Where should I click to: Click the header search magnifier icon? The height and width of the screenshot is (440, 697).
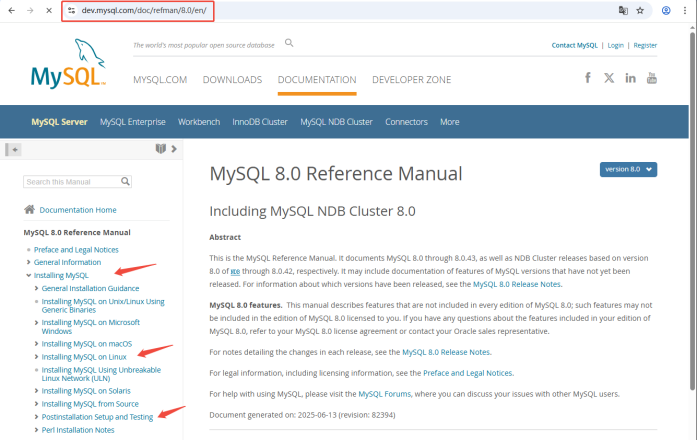pos(289,43)
